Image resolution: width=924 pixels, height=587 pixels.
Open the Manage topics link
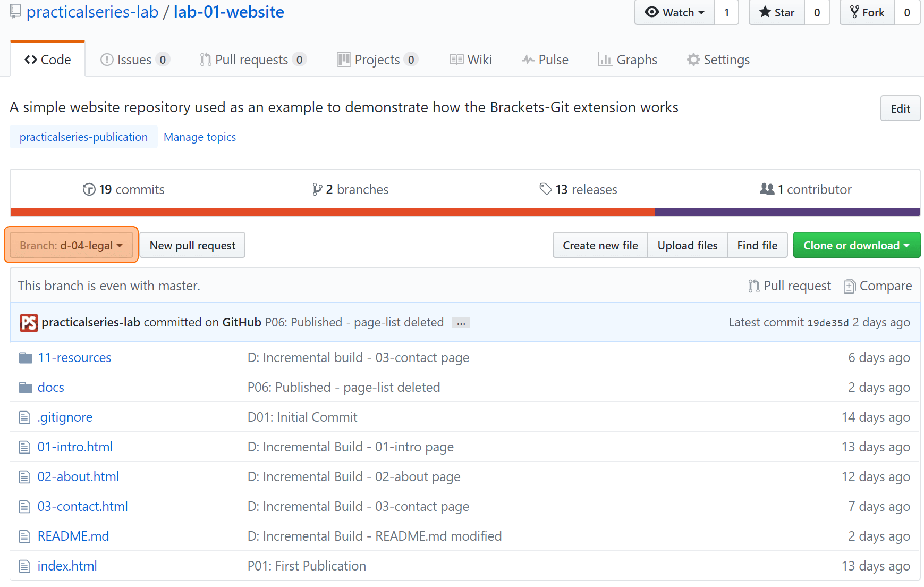point(200,137)
